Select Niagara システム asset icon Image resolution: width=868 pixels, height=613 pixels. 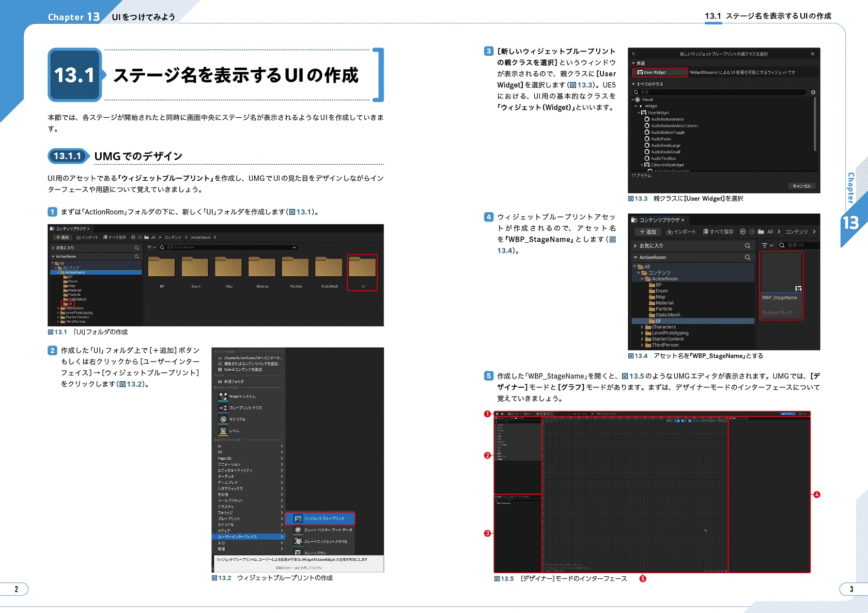(x=223, y=396)
